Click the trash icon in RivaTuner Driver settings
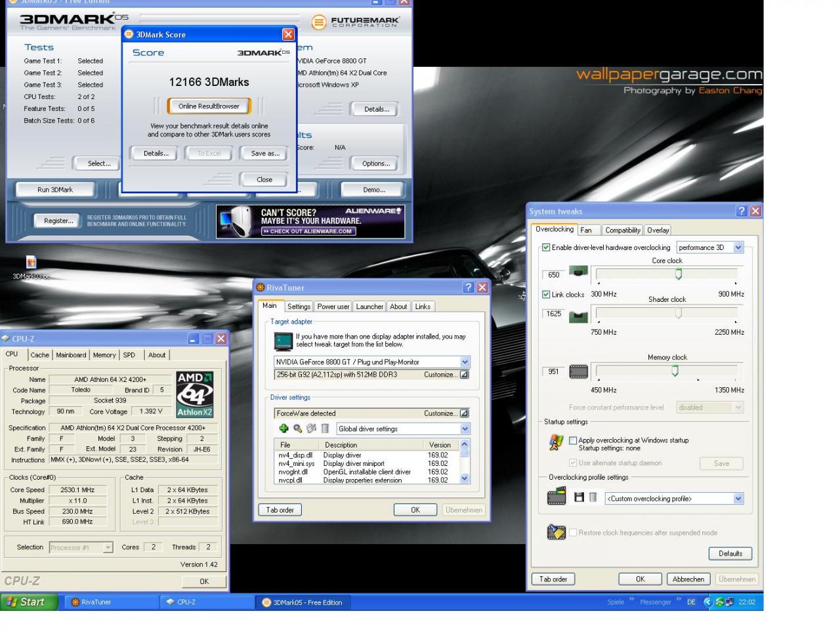Image resolution: width=840 pixels, height=630 pixels. 325,429
